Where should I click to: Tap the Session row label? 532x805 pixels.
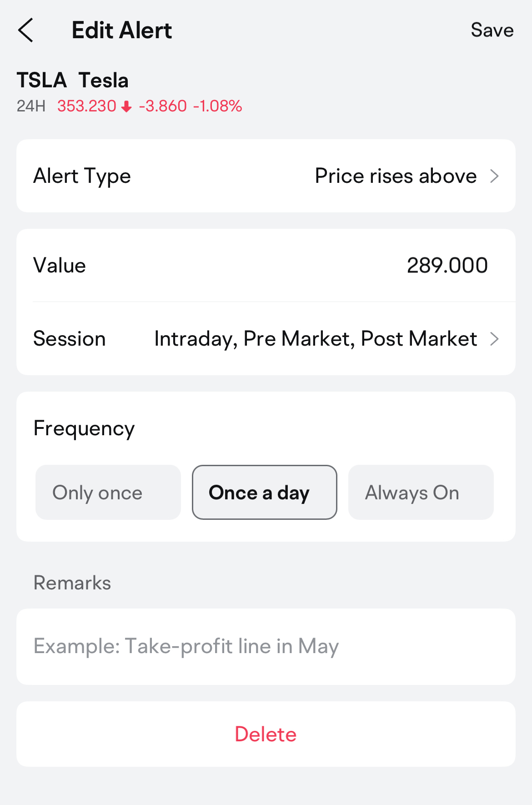(70, 339)
